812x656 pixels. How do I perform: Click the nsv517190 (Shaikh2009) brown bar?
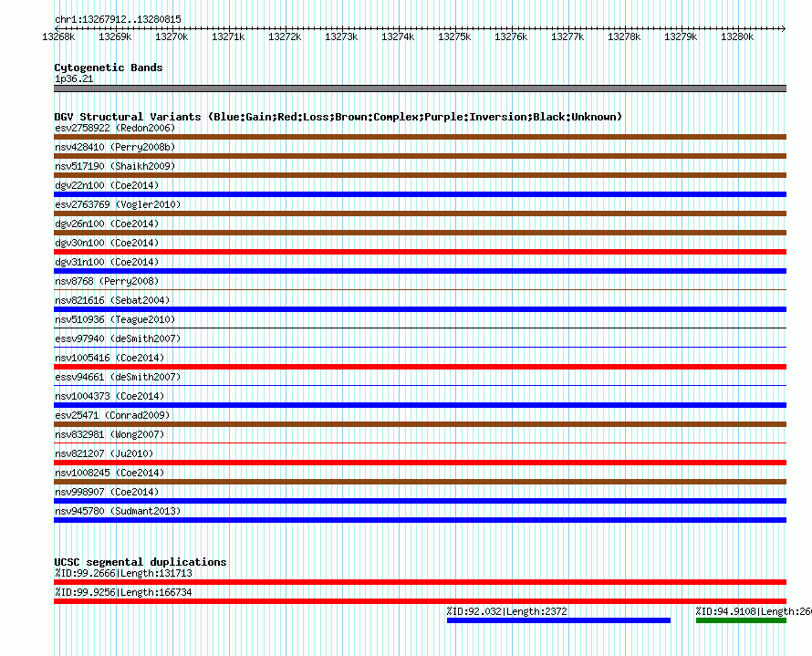(x=420, y=175)
